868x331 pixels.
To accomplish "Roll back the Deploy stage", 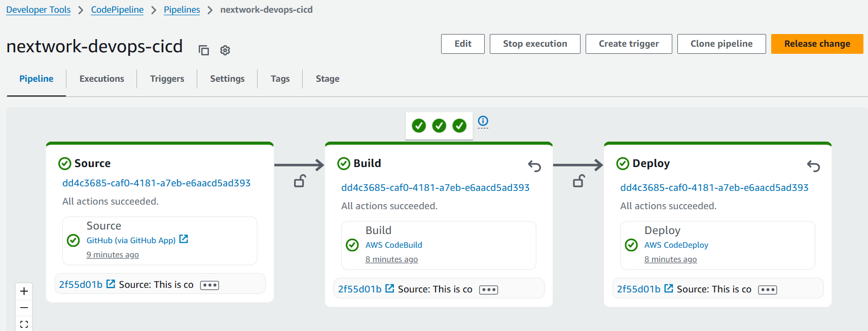I will point(813,166).
